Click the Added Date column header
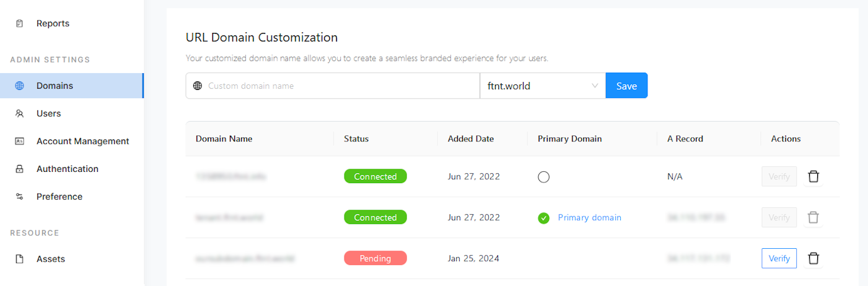The width and height of the screenshot is (868, 286). 471,139
